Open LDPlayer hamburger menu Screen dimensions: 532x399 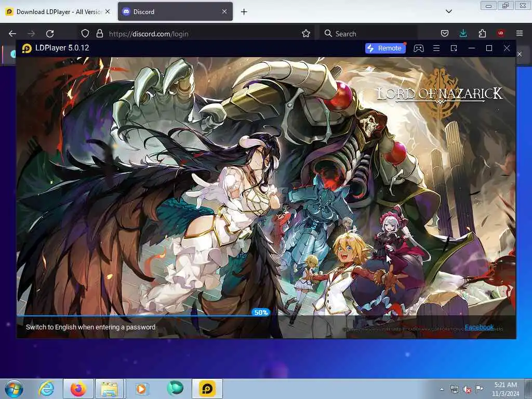coord(436,48)
